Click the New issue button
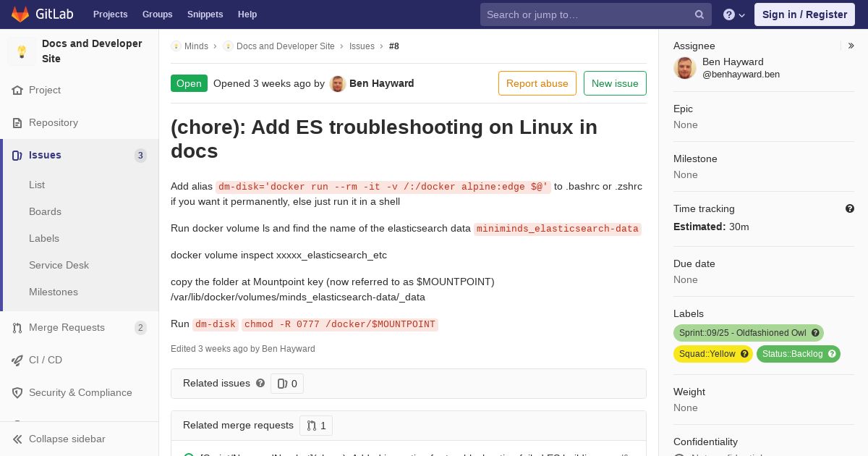 click(615, 83)
